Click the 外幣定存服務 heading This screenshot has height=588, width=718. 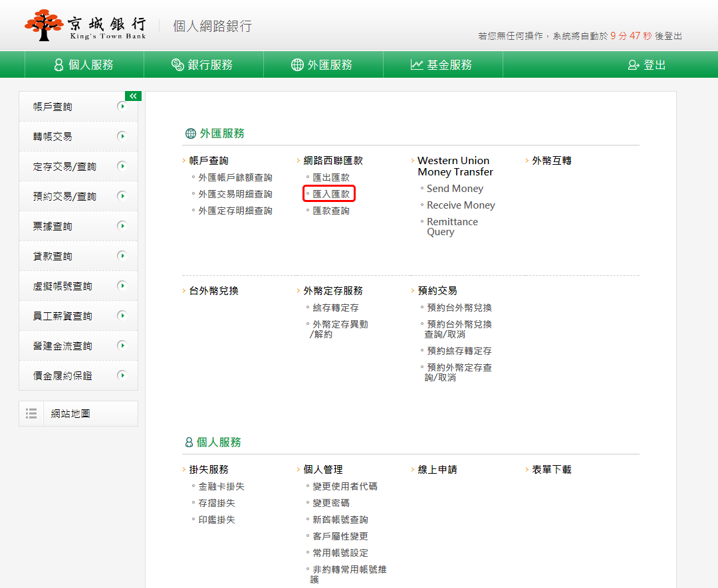point(333,291)
